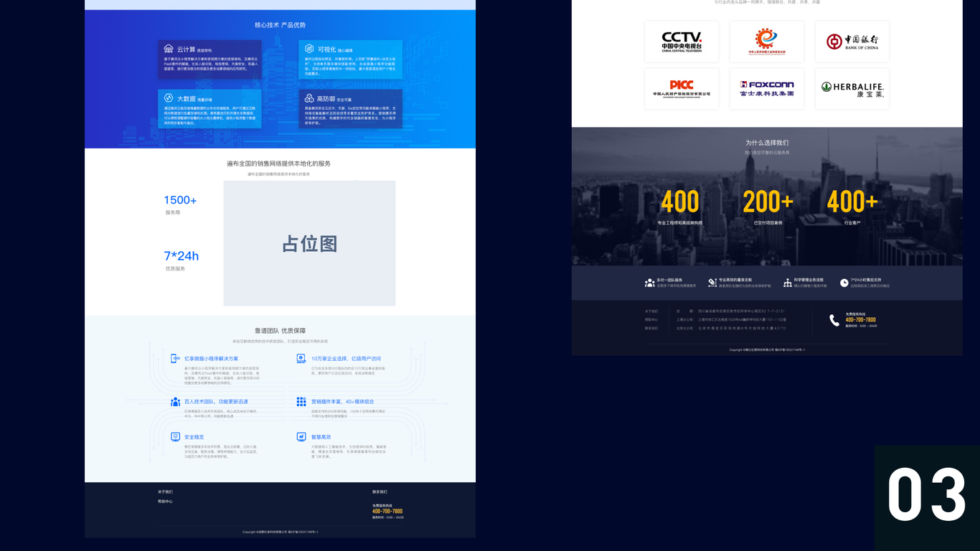980x551 pixels.
Task: Click the 营销插件丰富，40+模块组合 heading
Action: click(342, 402)
